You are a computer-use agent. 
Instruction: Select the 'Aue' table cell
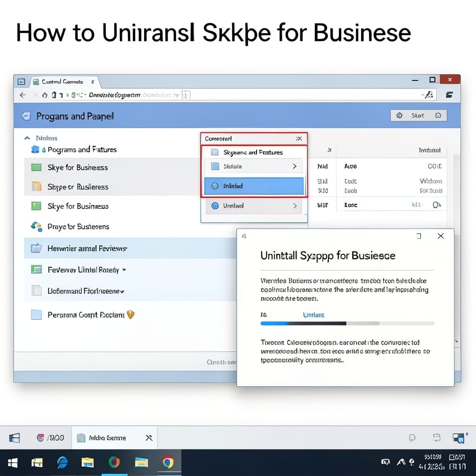pos(350,166)
